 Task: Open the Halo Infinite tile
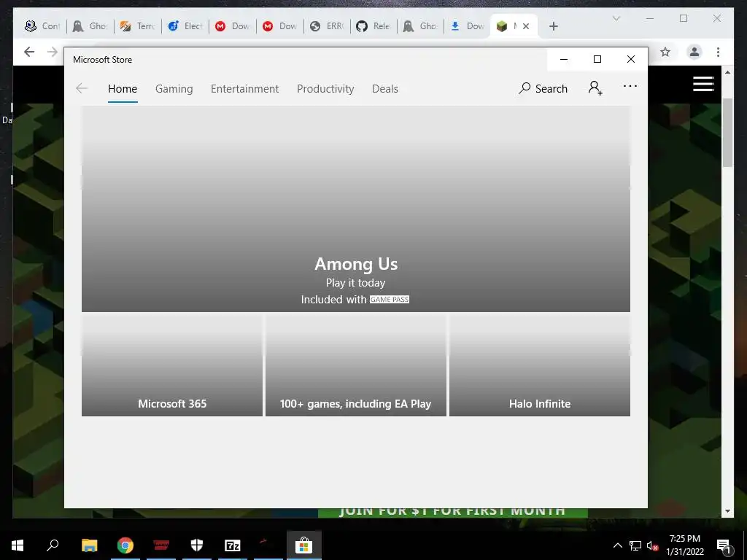coord(540,365)
